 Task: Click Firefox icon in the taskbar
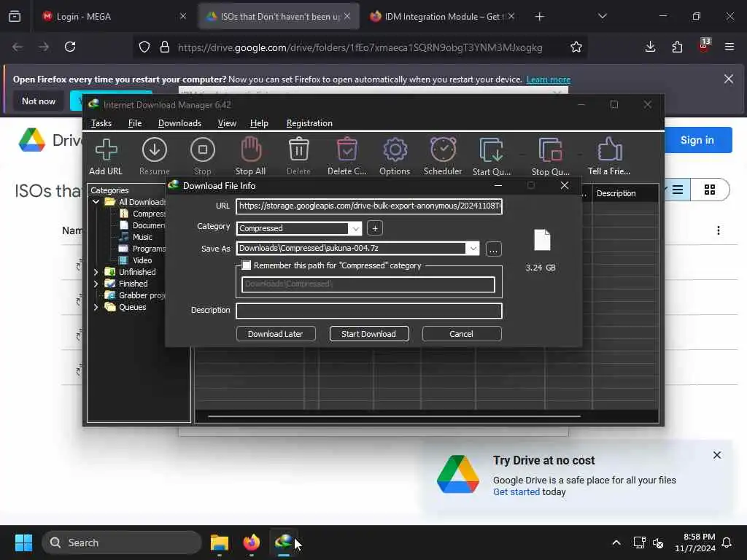point(252,542)
